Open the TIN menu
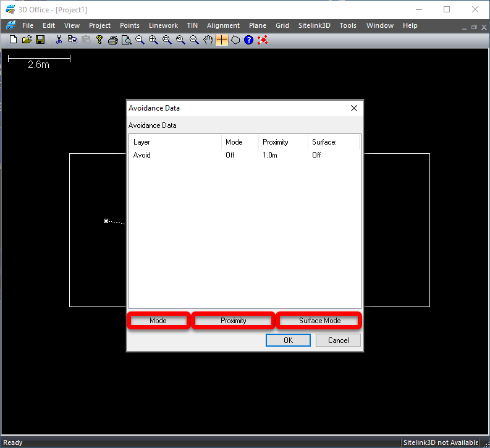The width and height of the screenshot is (490, 448). [192, 25]
